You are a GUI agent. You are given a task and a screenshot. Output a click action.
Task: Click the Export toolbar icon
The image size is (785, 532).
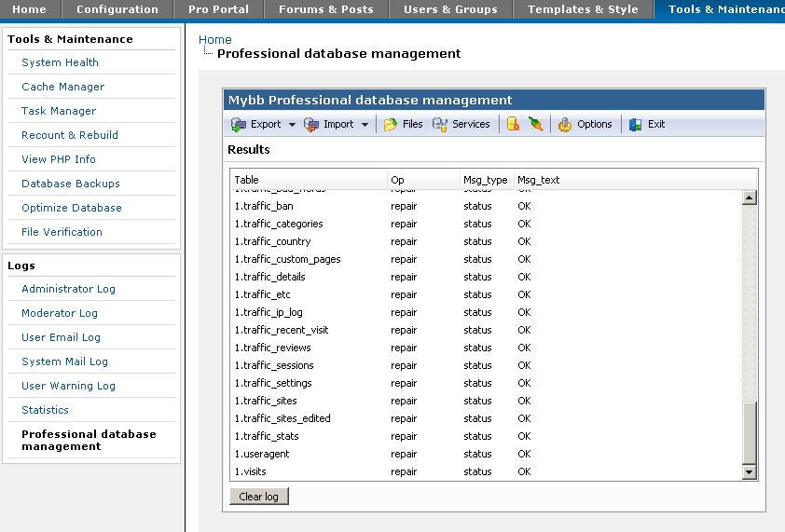coord(239,124)
